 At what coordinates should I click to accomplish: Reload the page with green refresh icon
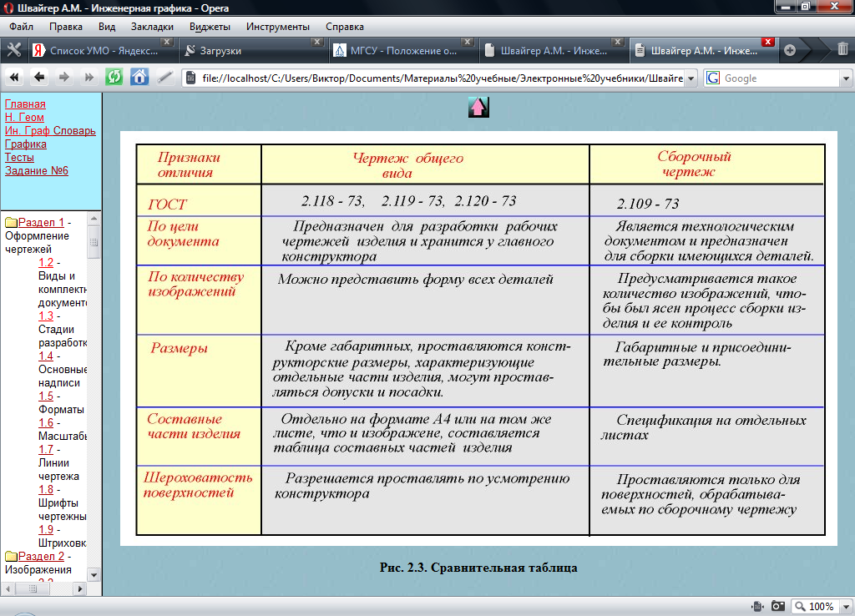[114, 77]
